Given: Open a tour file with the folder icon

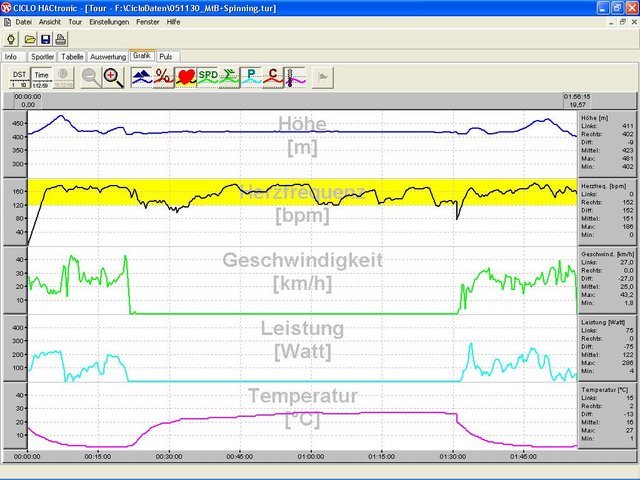Looking at the screenshot, I should 30,39.
